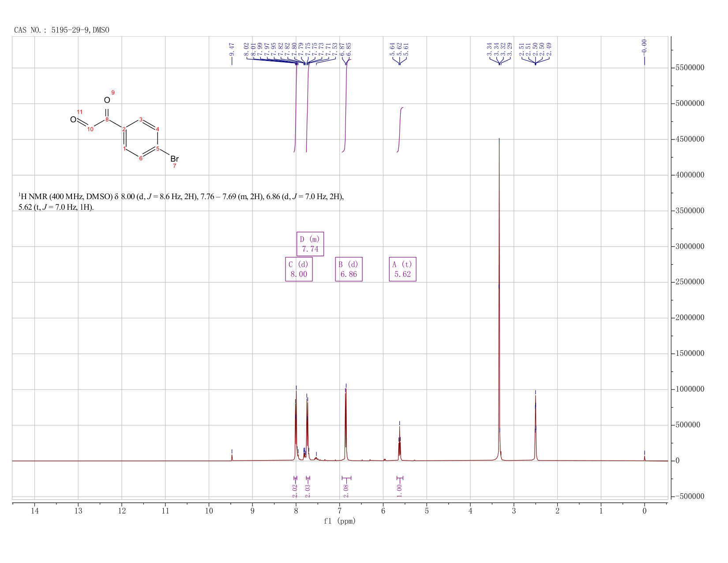This screenshot has width=728, height=563.
Task: Click oxygen atom numbered 11 in structure
Action: (73, 120)
